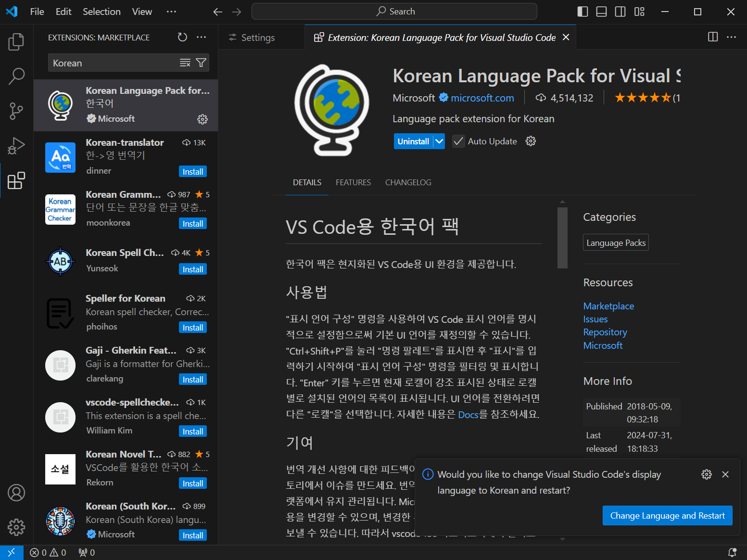
Task: Select the DETAILS tab
Action: pyautogui.click(x=307, y=182)
